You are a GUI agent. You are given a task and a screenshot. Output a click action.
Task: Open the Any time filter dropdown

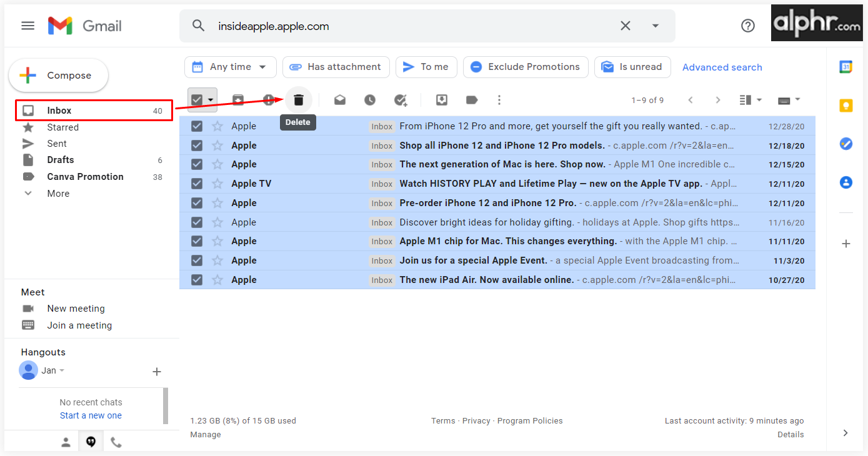(230, 67)
